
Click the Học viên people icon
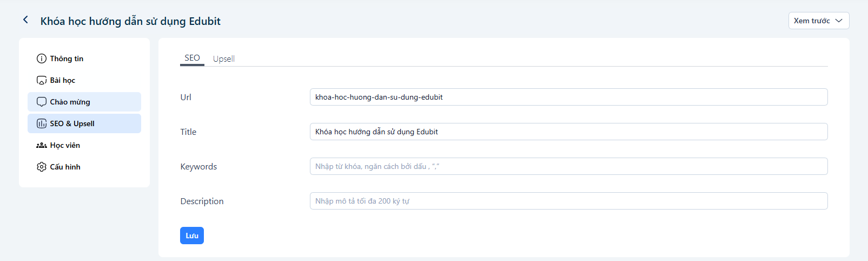pyautogui.click(x=42, y=145)
